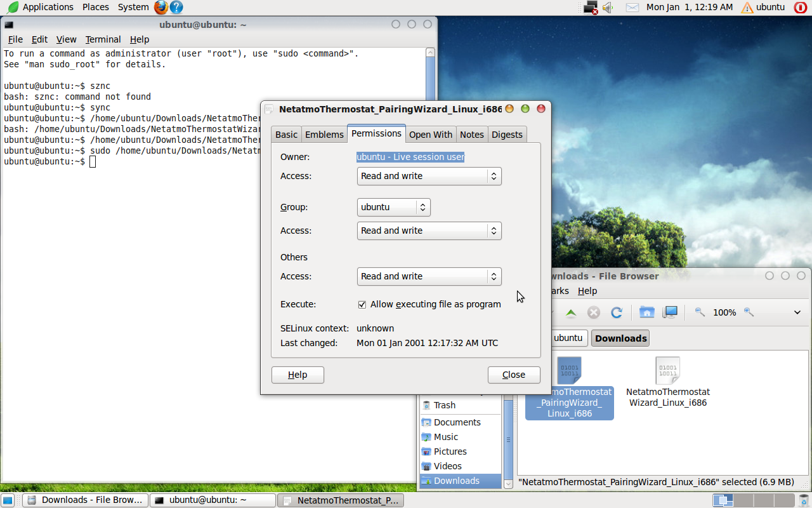Image resolution: width=812 pixels, height=508 pixels.
Task: Open the Terminal menu in terminal window
Action: [103, 39]
